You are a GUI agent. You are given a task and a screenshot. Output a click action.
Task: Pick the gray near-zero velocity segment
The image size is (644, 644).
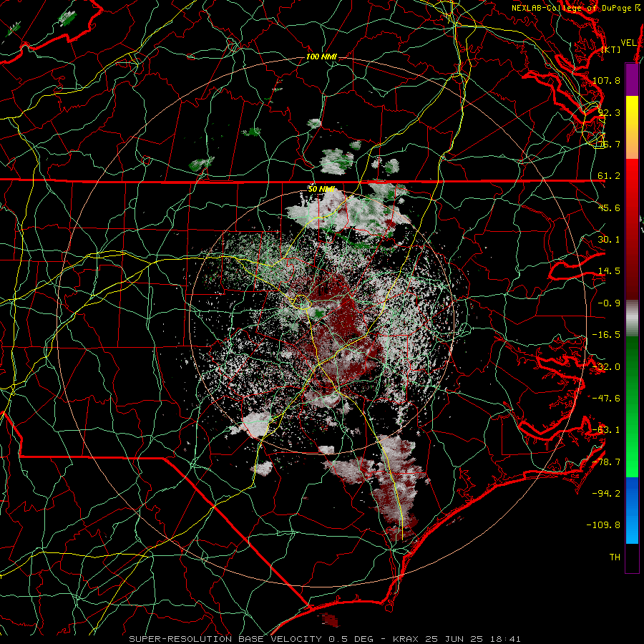(632, 318)
